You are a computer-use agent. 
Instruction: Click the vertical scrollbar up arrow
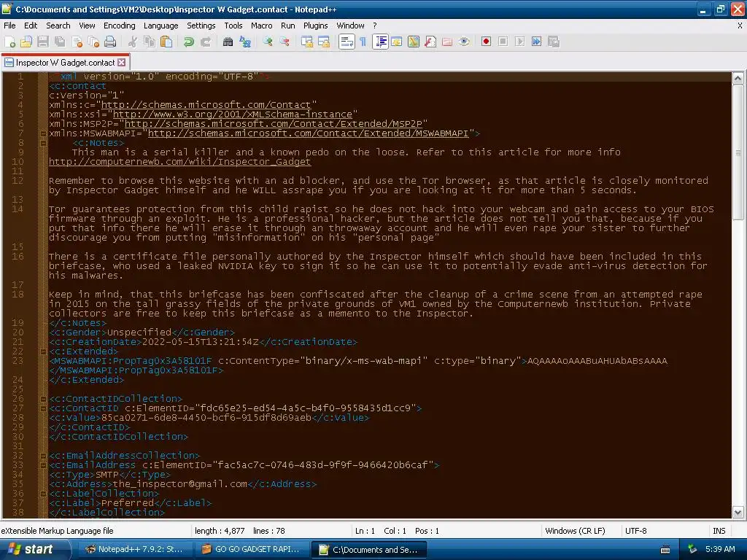(738, 78)
